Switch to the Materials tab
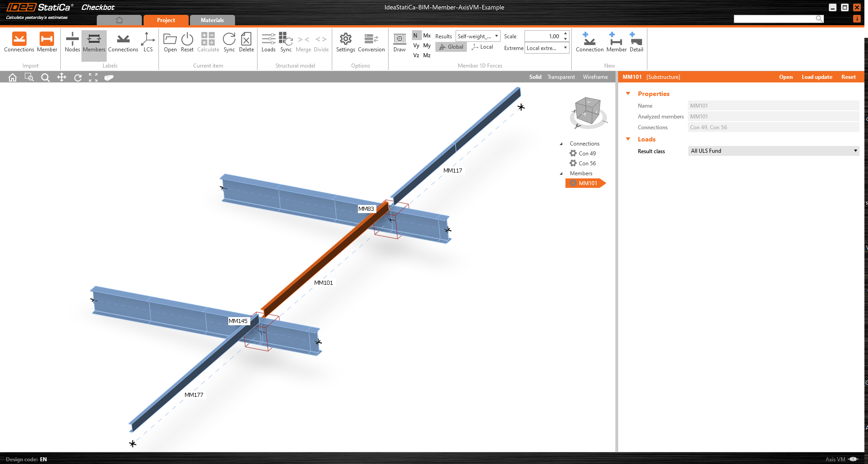Image resolution: width=868 pixels, height=464 pixels. click(x=212, y=20)
